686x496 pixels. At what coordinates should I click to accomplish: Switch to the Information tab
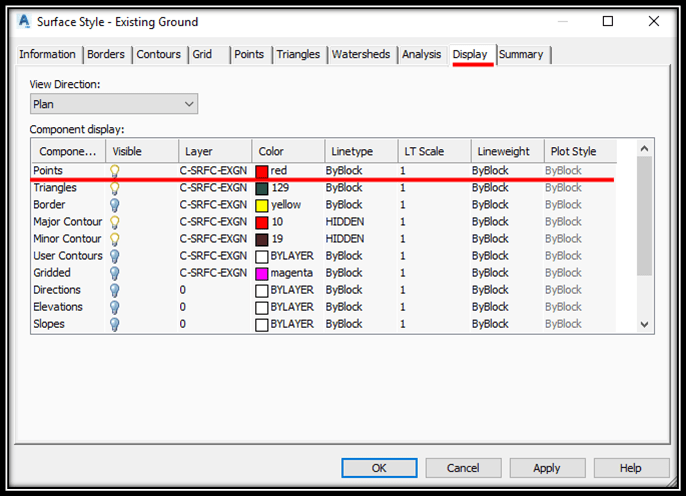(47, 54)
